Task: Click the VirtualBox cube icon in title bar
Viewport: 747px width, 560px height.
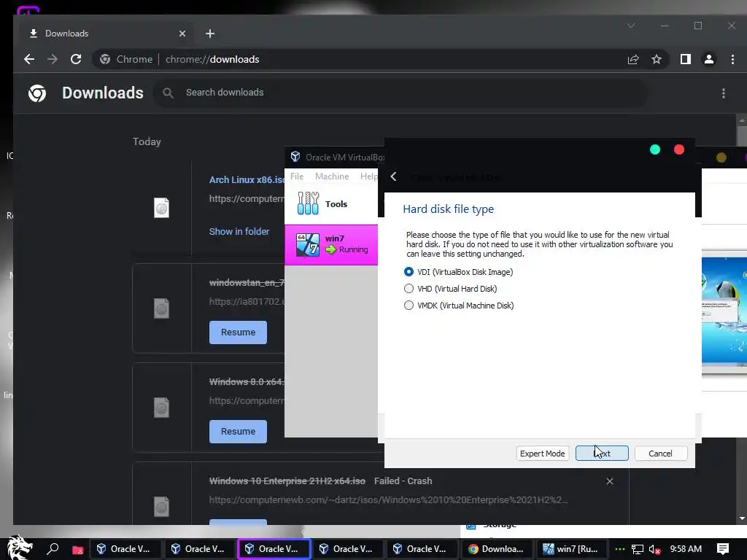Action: click(x=295, y=157)
